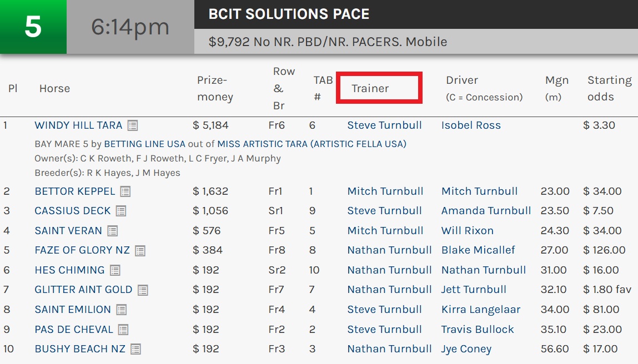Click the race 5 number badge
The height and width of the screenshot is (364, 638).
click(33, 27)
